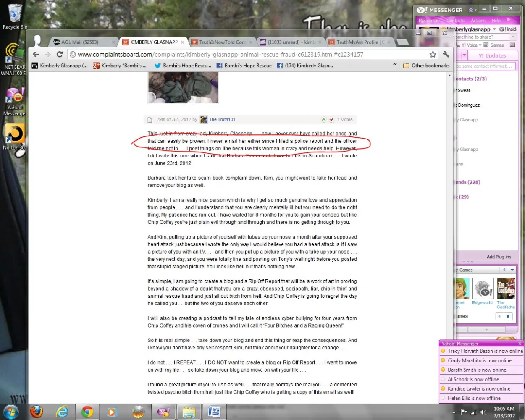This screenshot has height=420, width=525.
Task: Collapse the Messenger plug-in panel arrow
Action: tap(486, 330)
